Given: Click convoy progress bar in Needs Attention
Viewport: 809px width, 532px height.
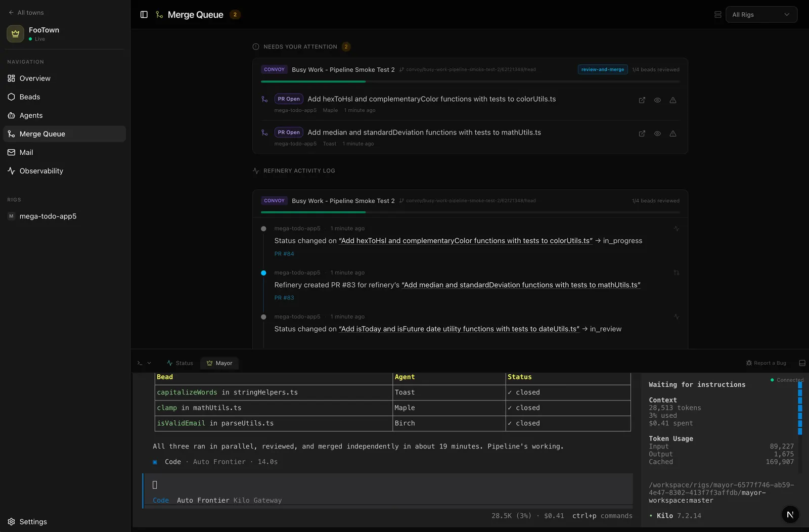Looking at the screenshot, I should tap(470, 81).
